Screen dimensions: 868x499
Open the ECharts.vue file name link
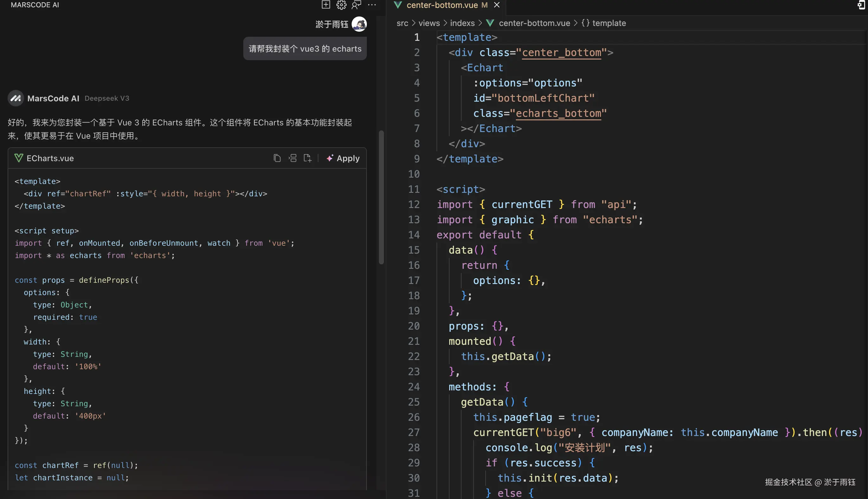[50, 158]
